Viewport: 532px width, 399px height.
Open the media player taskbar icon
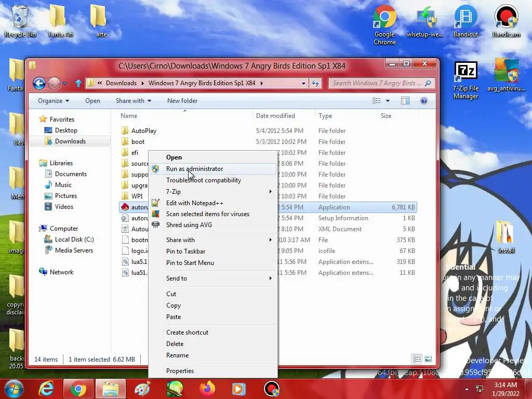coord(238,389)
